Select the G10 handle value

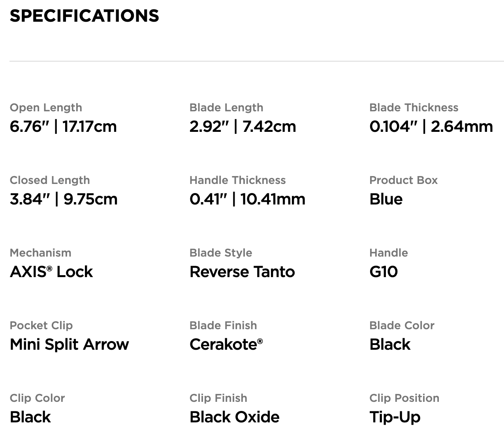(384, 272)
